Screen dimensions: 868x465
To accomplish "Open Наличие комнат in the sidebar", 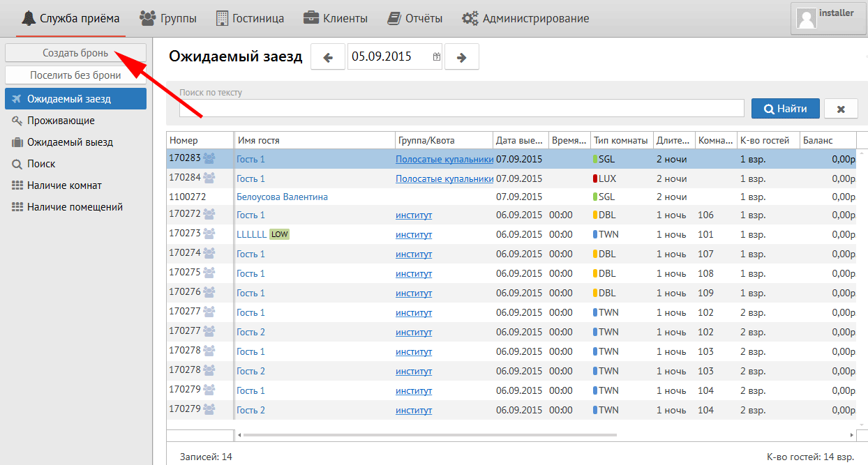I will pyautogui.click(x=64, y=185).
